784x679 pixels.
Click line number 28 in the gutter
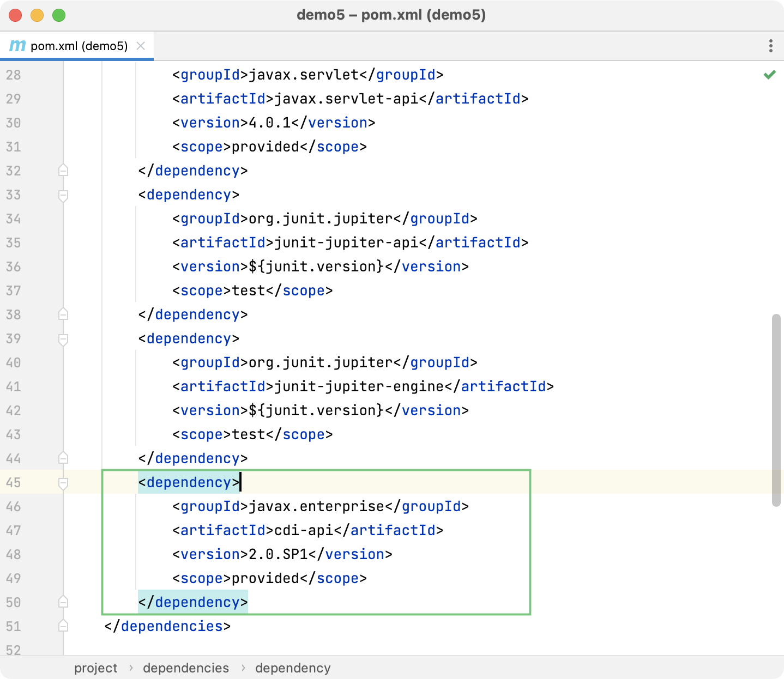pos(14,75)
